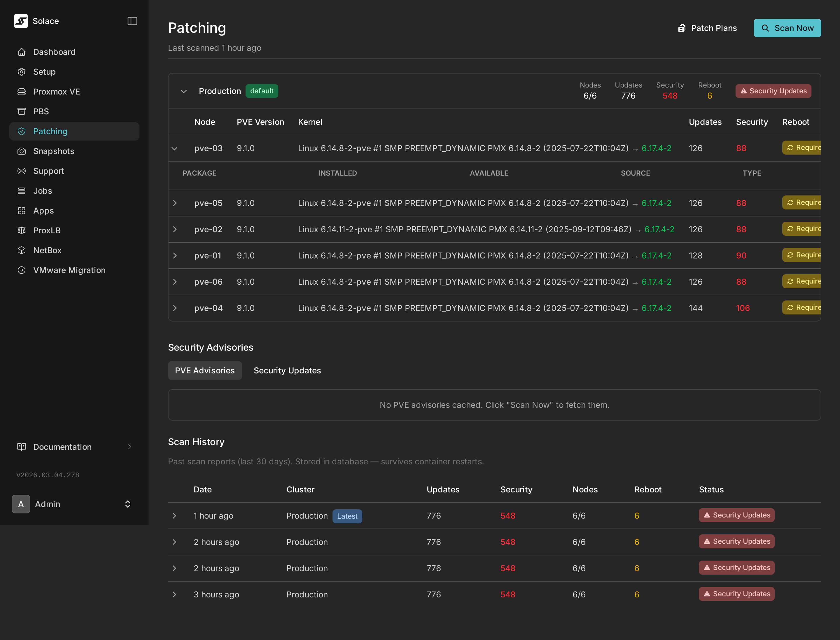This screenshot has height=640, width=840.
Task: Expand the 1 hour ago scan report
Action: coord(174,516)
